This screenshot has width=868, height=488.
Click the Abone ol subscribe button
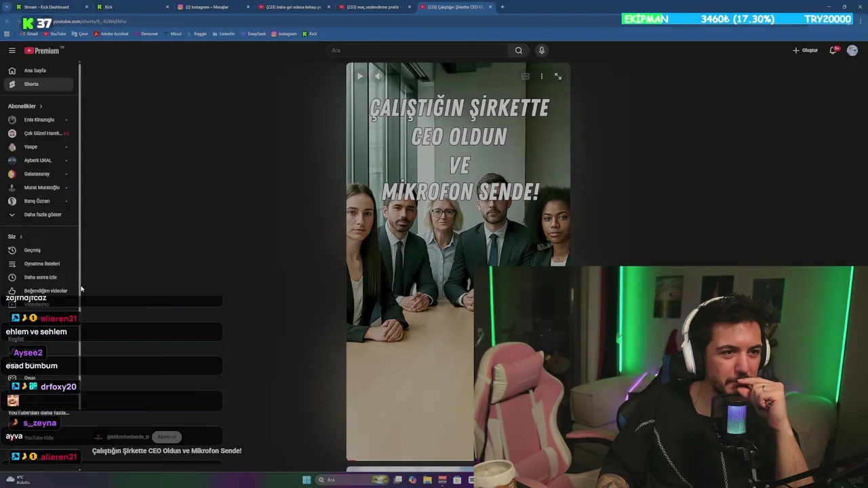pos(167,437)
